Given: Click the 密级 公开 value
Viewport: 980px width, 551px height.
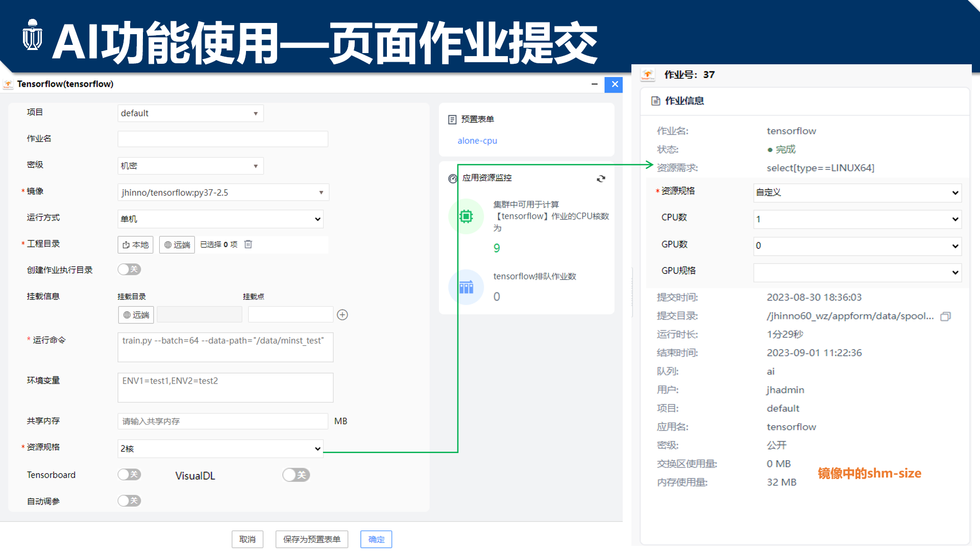Looking at the screenshot, I should pos(776,445).
